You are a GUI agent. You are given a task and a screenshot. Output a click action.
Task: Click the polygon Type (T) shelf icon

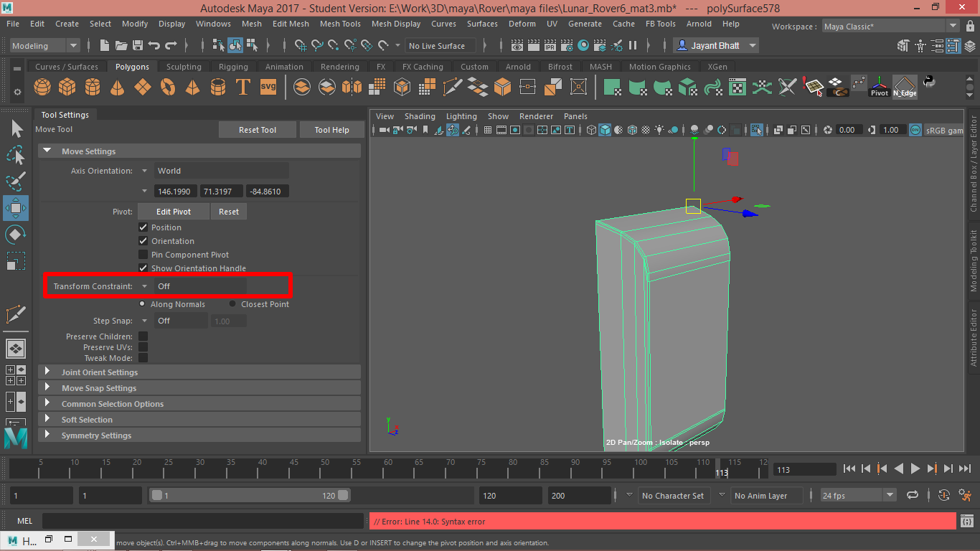[x=243, y=88]
